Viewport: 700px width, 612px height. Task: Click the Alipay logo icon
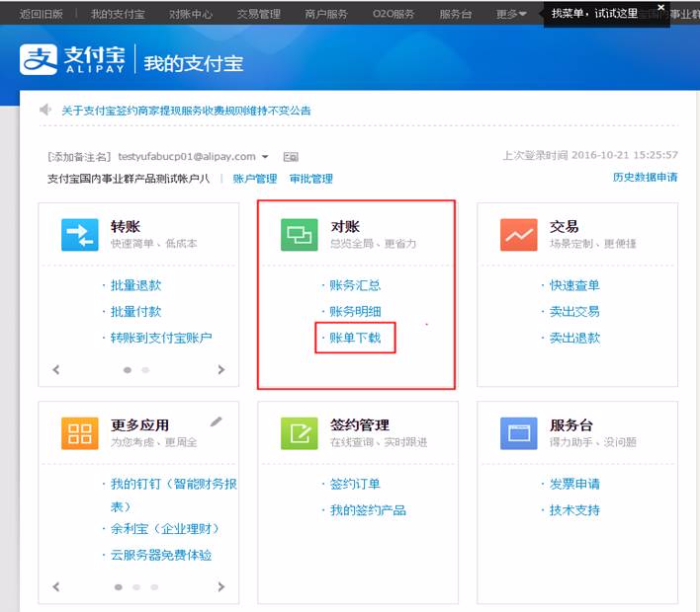coord(38,59)
